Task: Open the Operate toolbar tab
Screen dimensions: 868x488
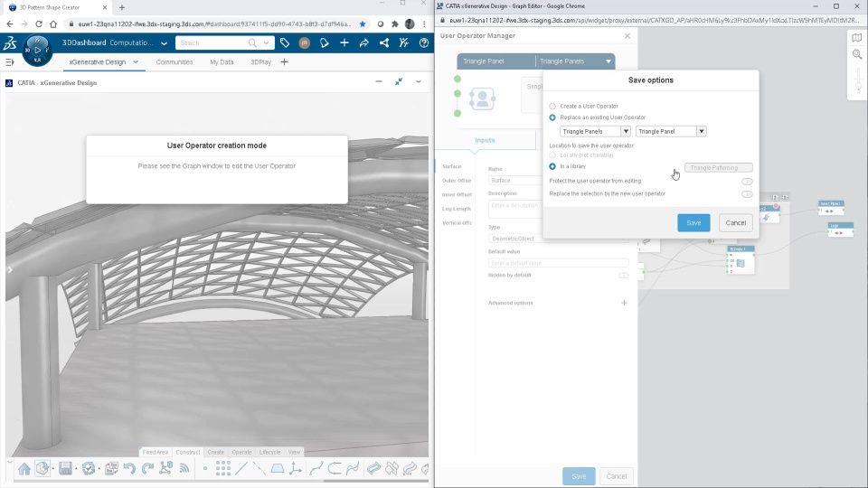Action: point(241,452)
